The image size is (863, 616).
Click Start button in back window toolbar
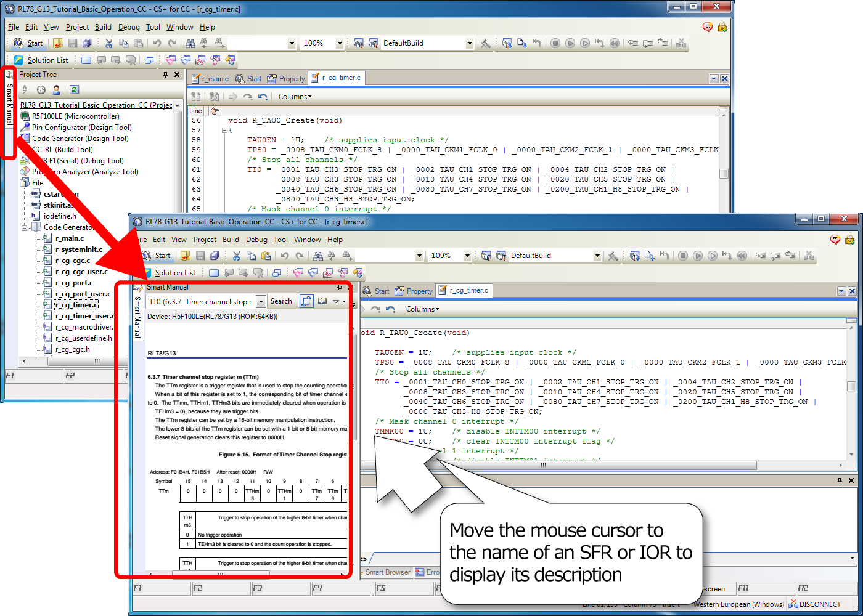coord(28,43)
